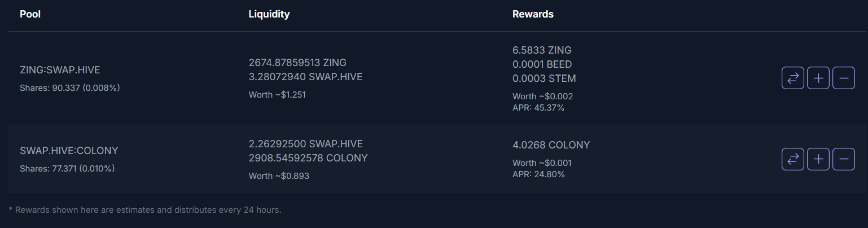Click the Rewards column header

coord(533,14)
